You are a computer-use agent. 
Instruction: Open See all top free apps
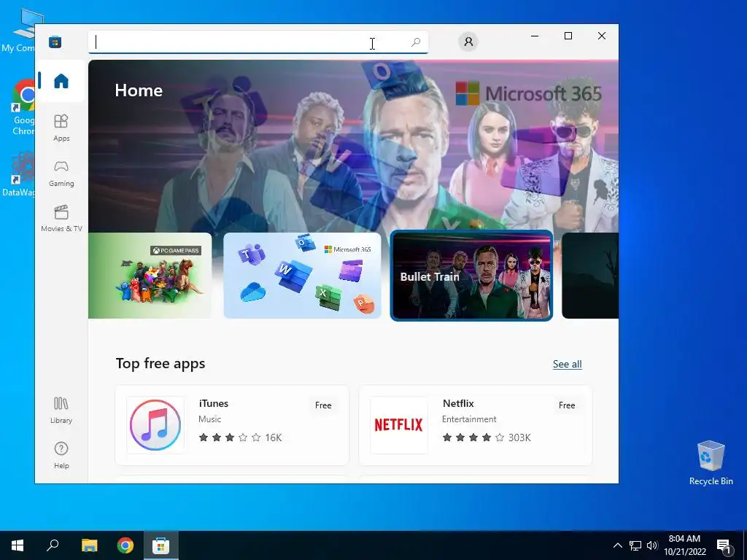click(x=567, y=365)
